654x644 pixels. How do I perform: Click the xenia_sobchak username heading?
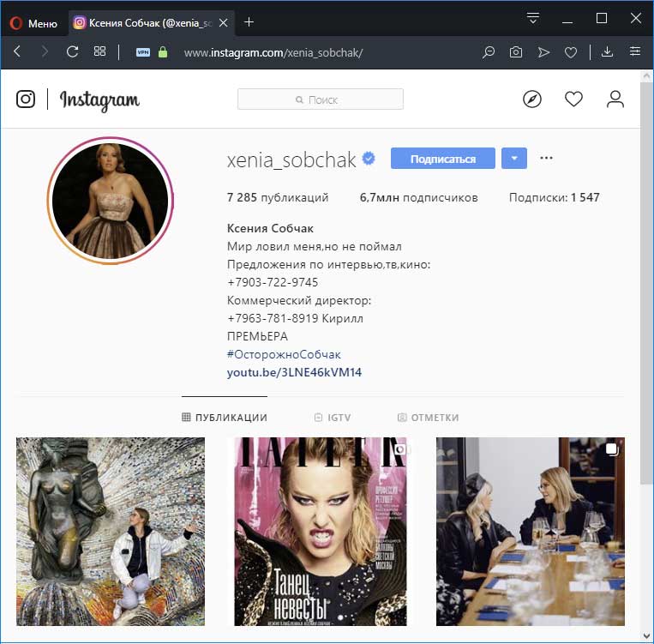[x=291, y=159]
